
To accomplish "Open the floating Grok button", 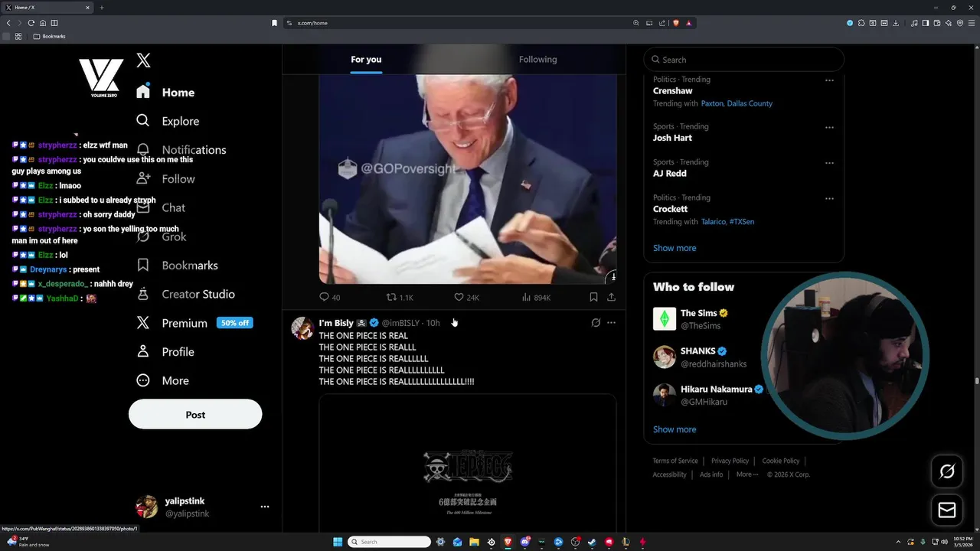I will tap(947, 471).
